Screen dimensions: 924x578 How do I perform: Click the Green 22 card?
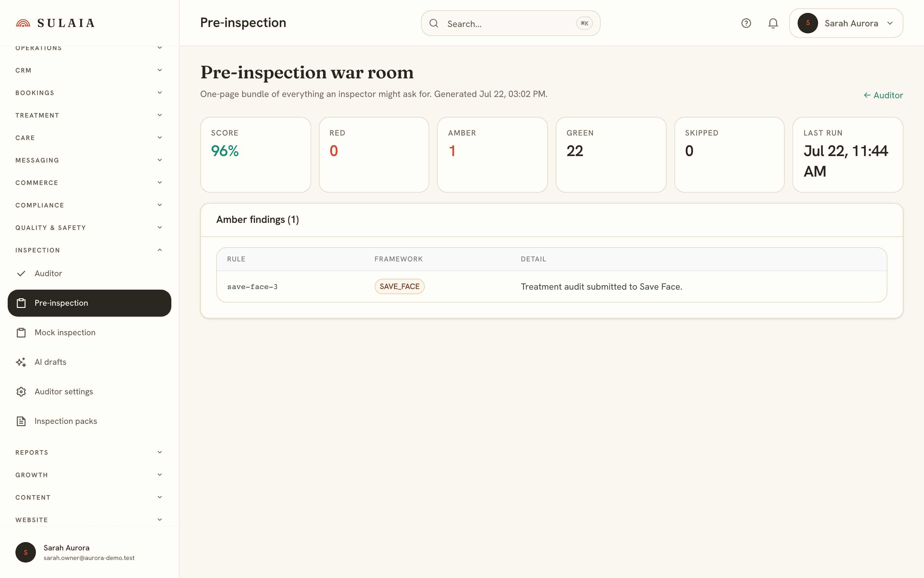(x=611, y=154)
